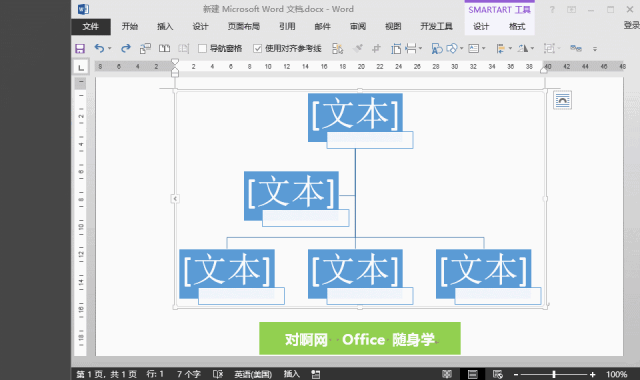Click the text box shape icon
Image resolution: width=640 pixels, height=380 pixels.
click(437, 49)
